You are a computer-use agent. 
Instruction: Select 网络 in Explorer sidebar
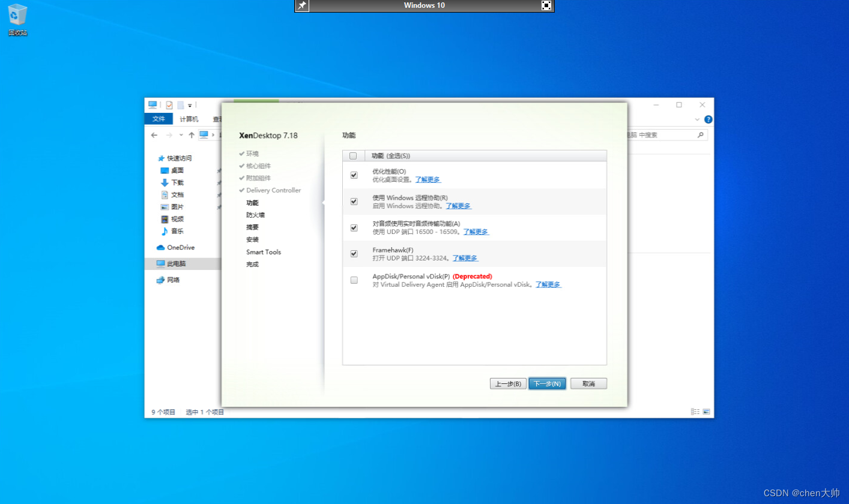pyautogui.click(x=168, y=280)
